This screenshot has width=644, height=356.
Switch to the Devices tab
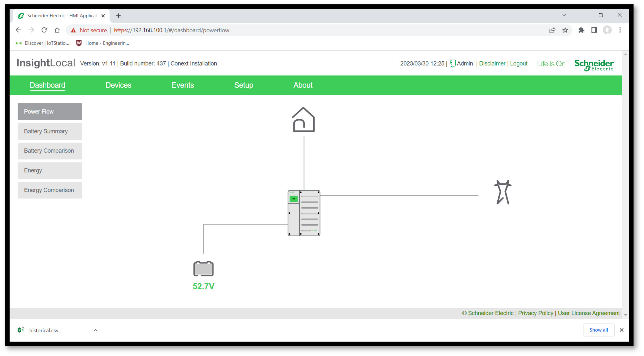pos(118,85)
